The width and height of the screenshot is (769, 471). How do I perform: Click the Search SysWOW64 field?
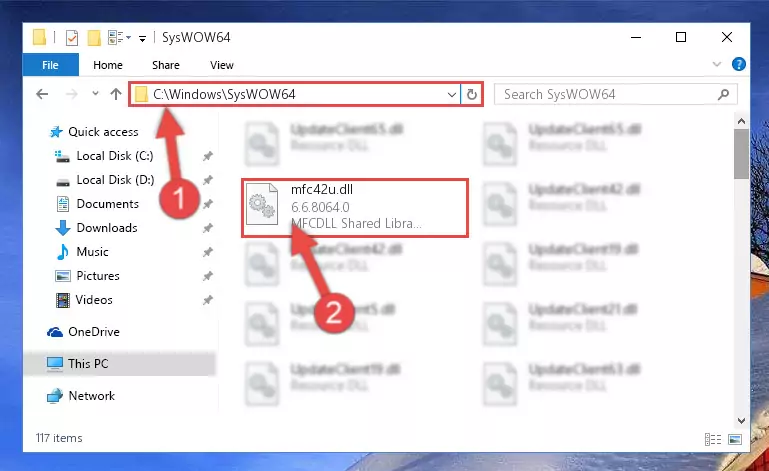click(x=615, y=94)
